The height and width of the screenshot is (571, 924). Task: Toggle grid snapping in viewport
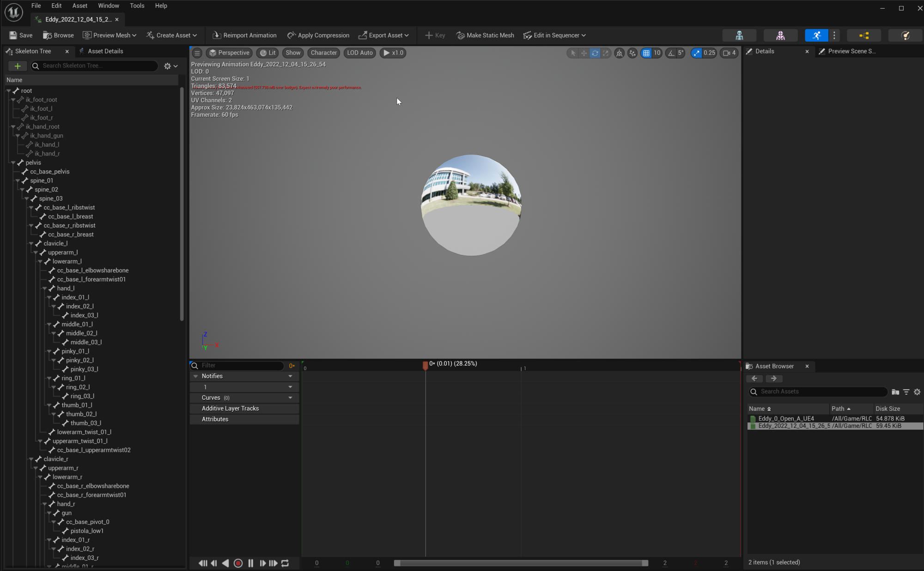pos(646,53)
